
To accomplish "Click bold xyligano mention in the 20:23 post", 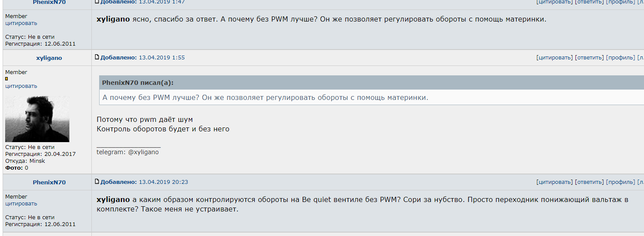I will [x=113, y=200].
